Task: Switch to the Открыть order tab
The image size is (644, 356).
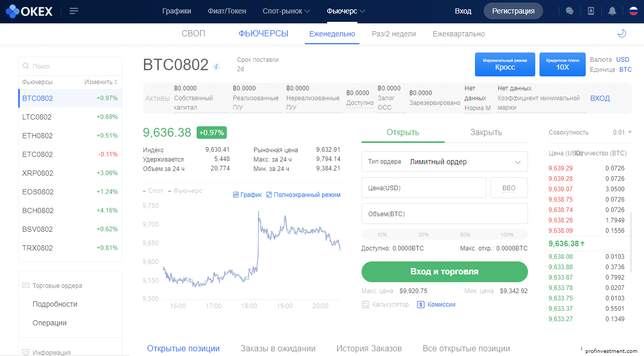Action: point(403,132)
